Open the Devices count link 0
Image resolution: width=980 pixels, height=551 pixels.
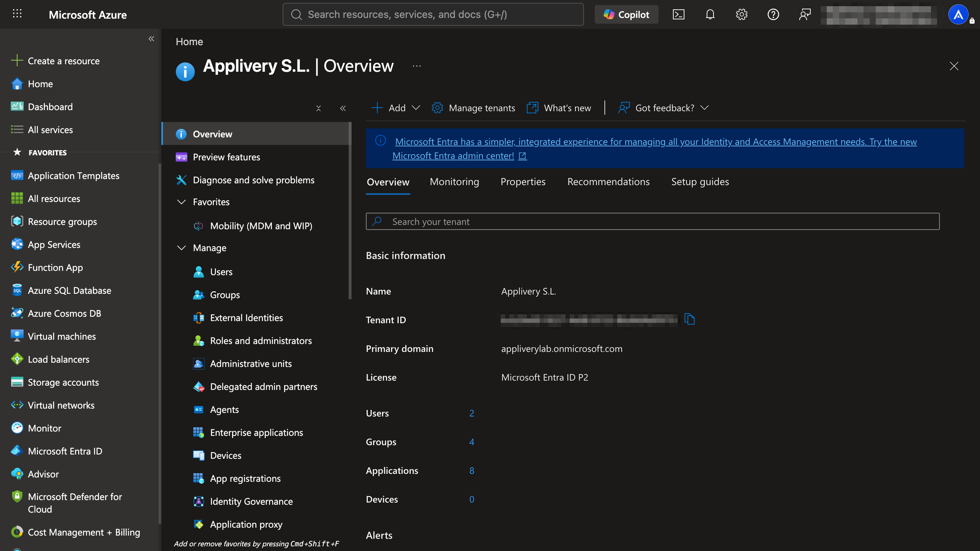pos(472,499)
